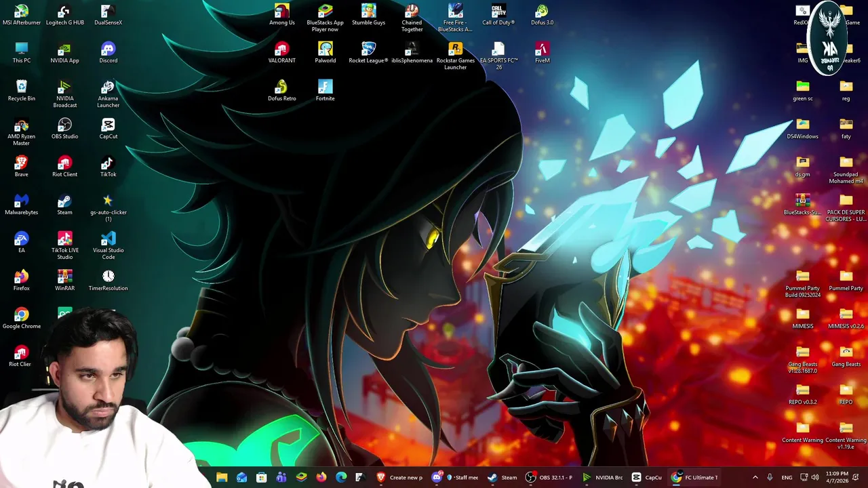Image resolution: width=868 pixels, height=488 pixels.
Task: Launch the DualSenseX desktop icon
Action: coord(108,15)
